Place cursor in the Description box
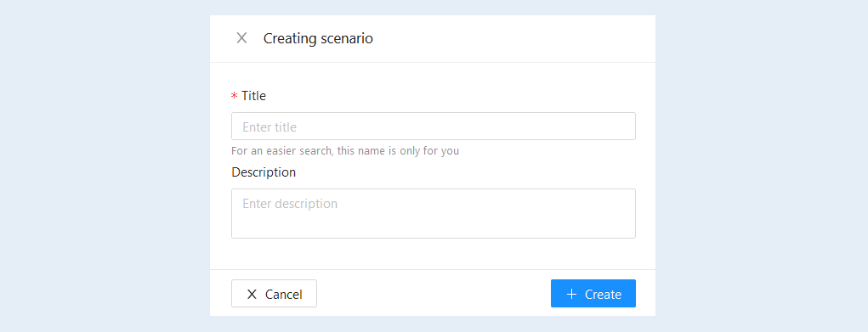Screen dimensions: 868x332 click(433, 214)
